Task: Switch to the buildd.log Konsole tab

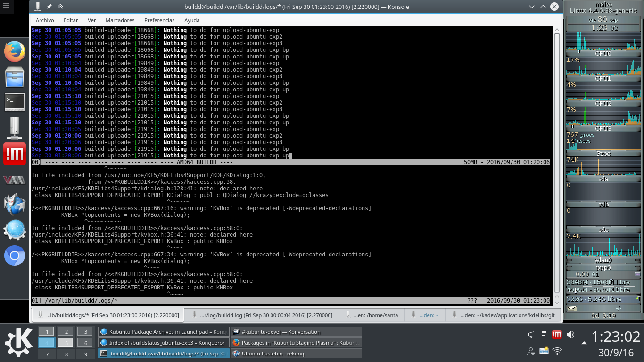Action: pyautogui.click(x=261, y=315)
